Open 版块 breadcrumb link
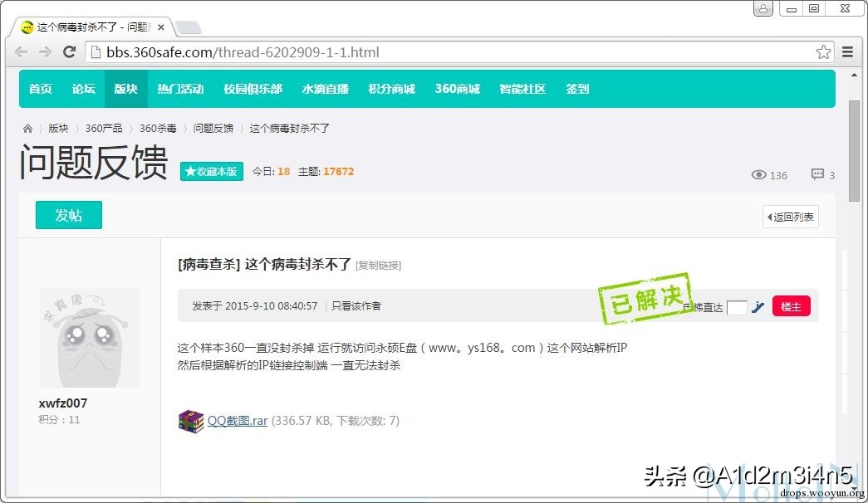Image resolution: width=868 pixels, height=503 pixels. click(x=58, y=129)
